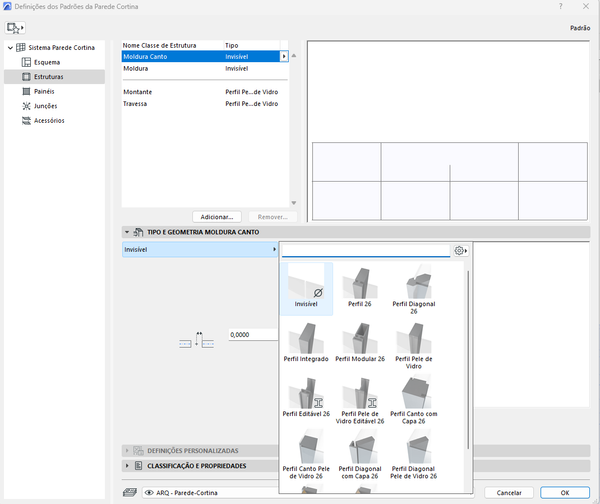Image resolution: width=600 pixels, height=504 pixels.
Task: Select Perfil Canto Pele de Vidro 26
Action: [x=306, y=455]
